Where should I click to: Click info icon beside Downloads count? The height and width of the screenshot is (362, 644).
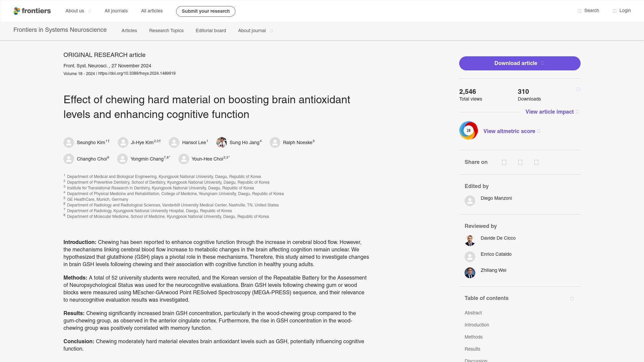point(578,89)
